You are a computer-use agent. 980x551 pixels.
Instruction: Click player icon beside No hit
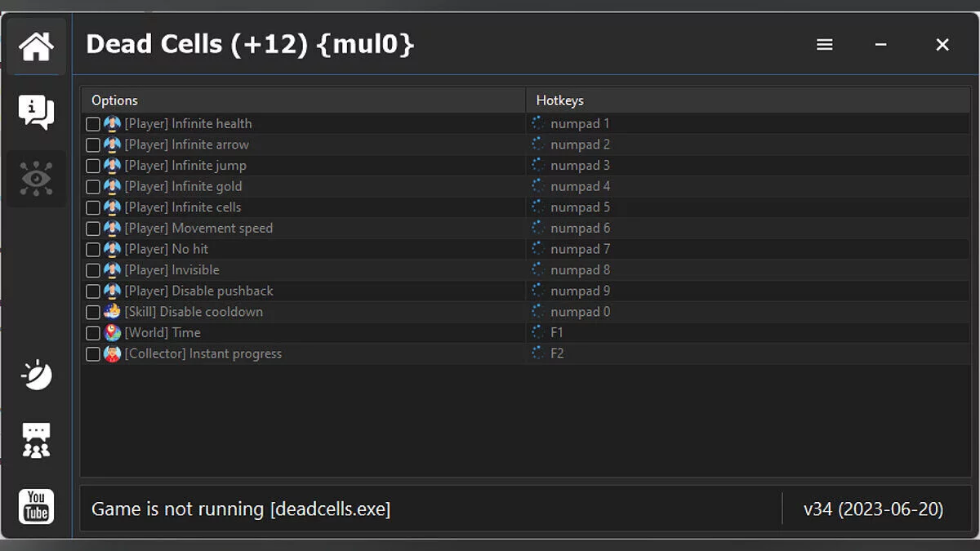tap(113, 249)
